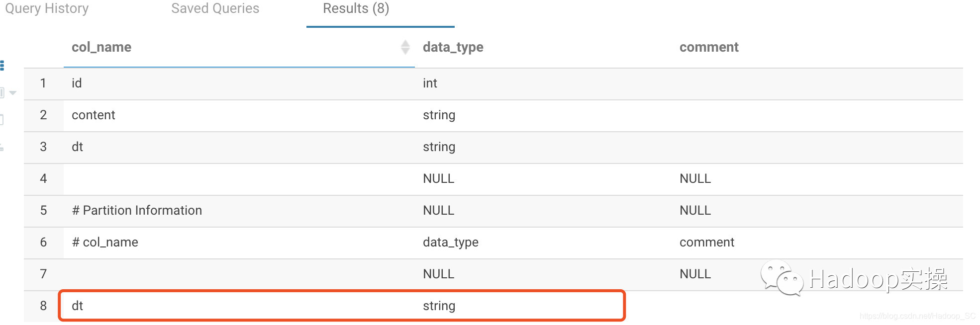980x325 pixels.
Task: Click the content cell in row 2
Action: (x=94, y=115)
